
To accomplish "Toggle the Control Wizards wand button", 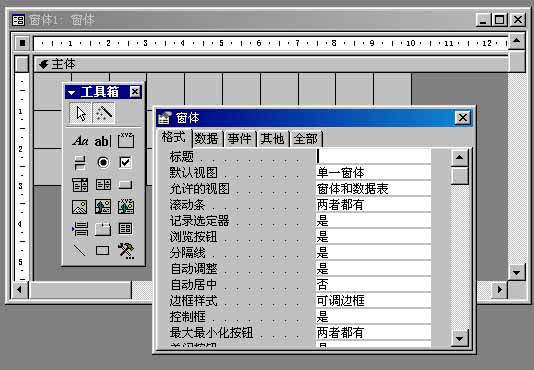I will tap(104, 113).
